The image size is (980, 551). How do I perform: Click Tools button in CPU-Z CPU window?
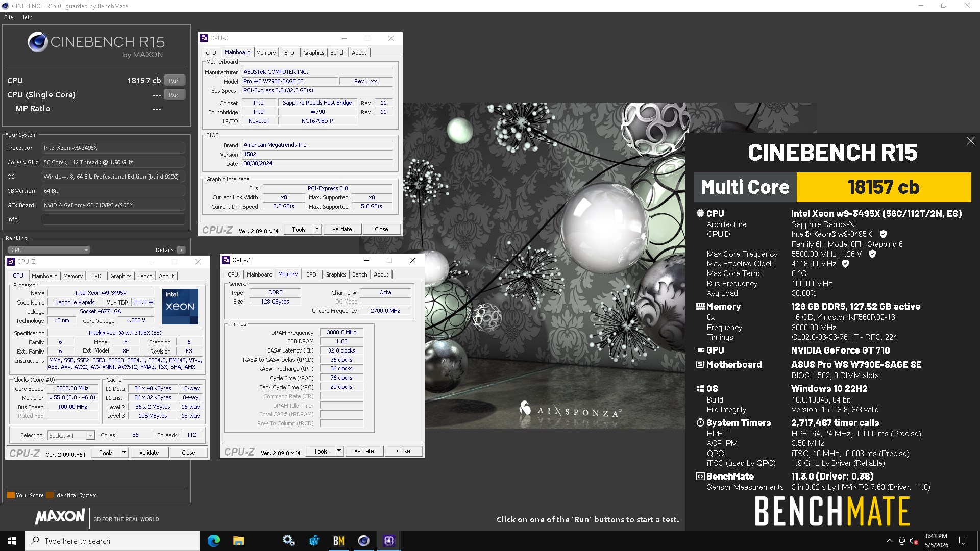[x=106, y=453]
